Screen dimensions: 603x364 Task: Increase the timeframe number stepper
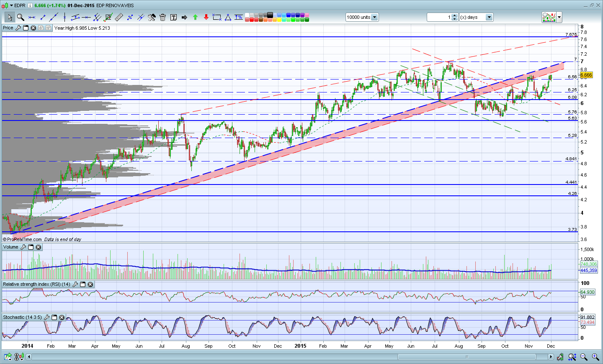[455, 15]
